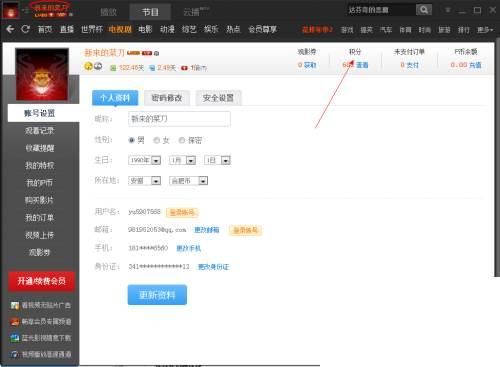This screenshot has height=367, width=500.
Task: Click the green icon beside 122.46天
Action: [x=113, y=68]
